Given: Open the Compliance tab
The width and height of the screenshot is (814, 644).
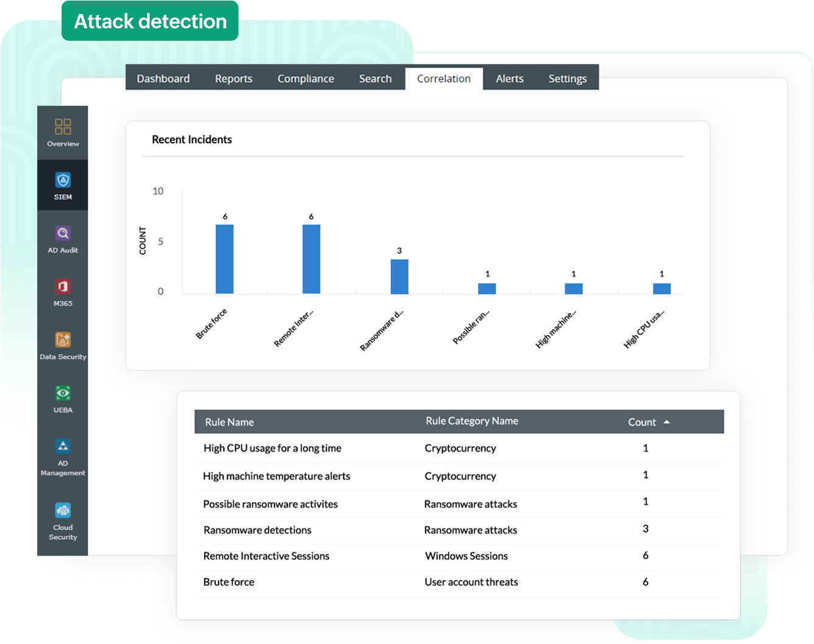Looking at the screenshot, I should click(x=305, y=79).
